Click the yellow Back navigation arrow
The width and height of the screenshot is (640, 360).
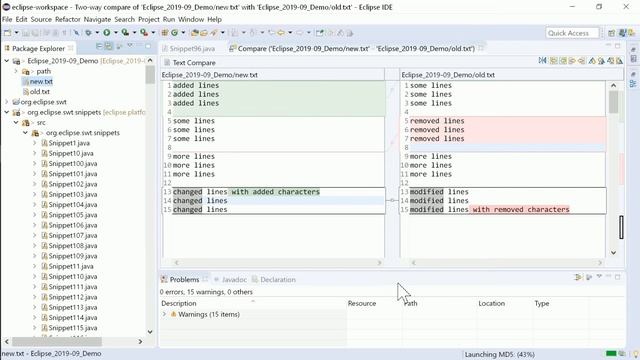[281, 33]
